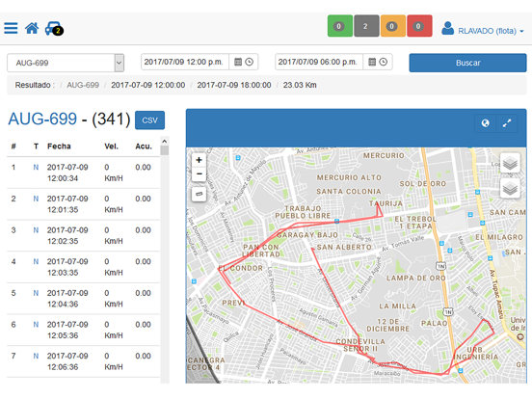Open the end date calendar picker icon
Screen dimensions: 532x399
point(372,62)
